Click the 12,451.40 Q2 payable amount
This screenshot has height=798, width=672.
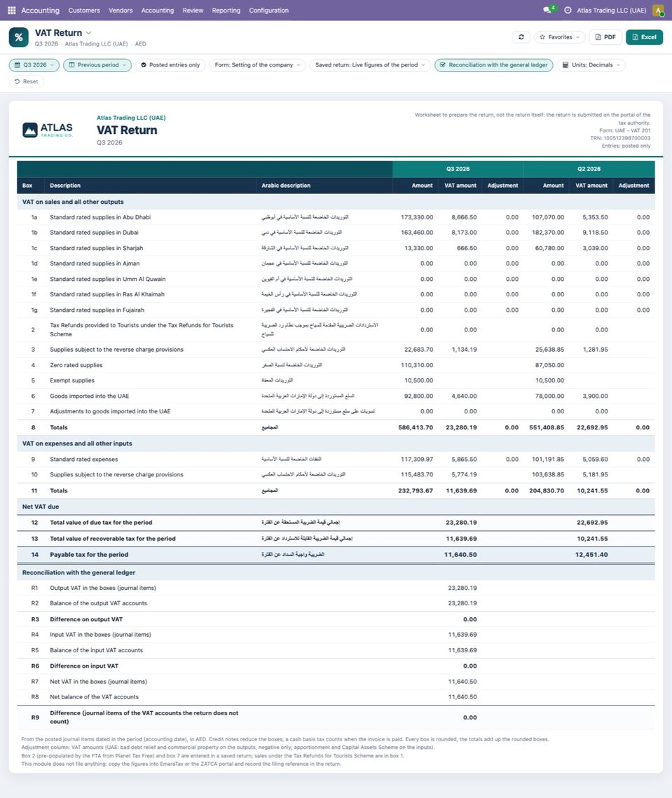click(x=591, y=555)
